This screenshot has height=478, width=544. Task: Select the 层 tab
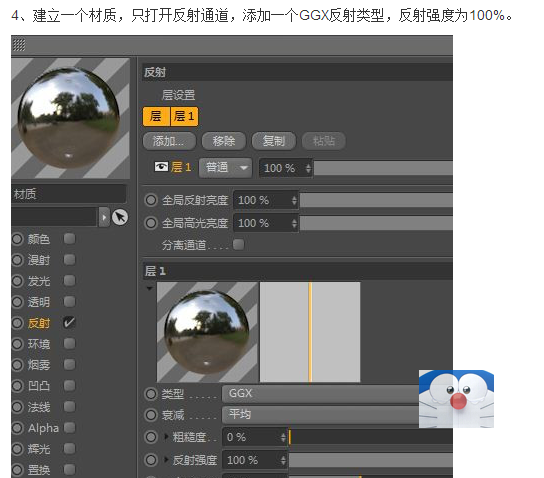(x=156, y=116)
